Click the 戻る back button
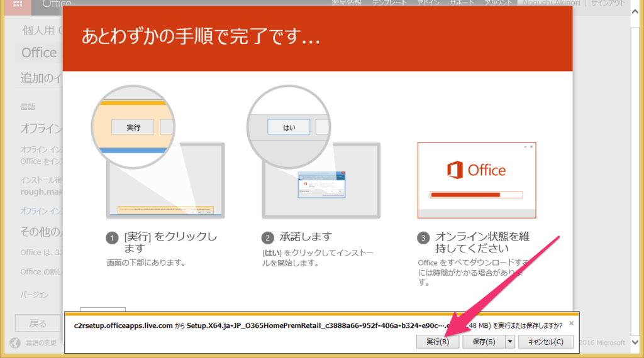644x358 pixels. coord(38,323)
